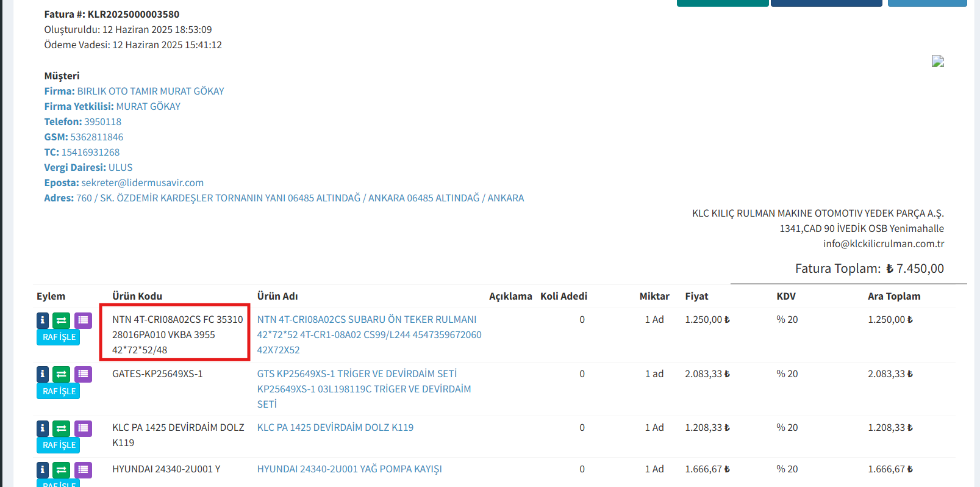Viewport: 980px width, 487px height.
Task: Click green swap icon for GATES-KP25649XS-1 row
Action: click(62, 374)
